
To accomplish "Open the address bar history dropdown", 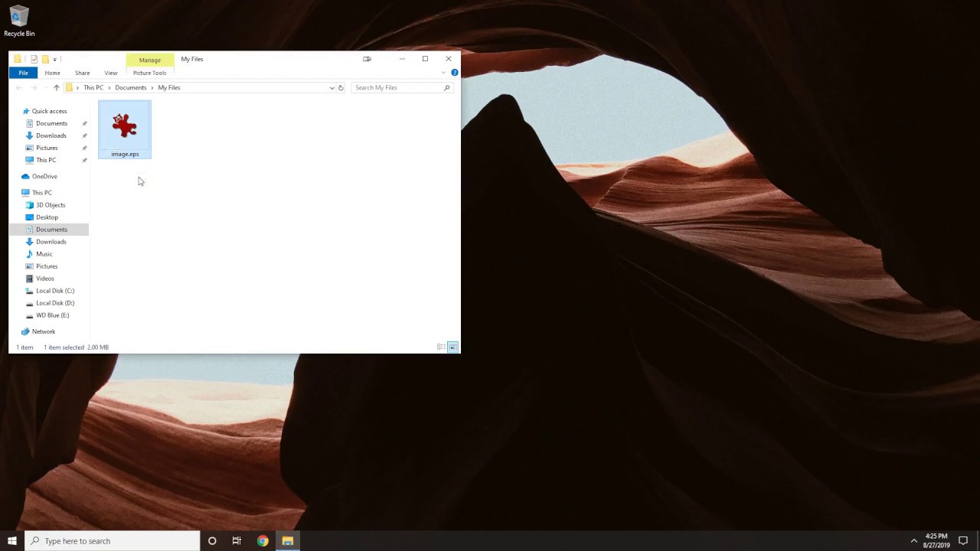I will [332, 88].
